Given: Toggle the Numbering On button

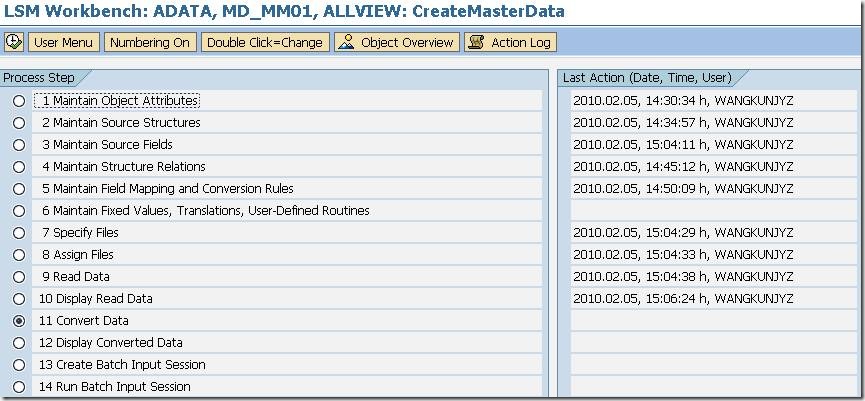Looking at the screenshot, I should click(150, 42).
